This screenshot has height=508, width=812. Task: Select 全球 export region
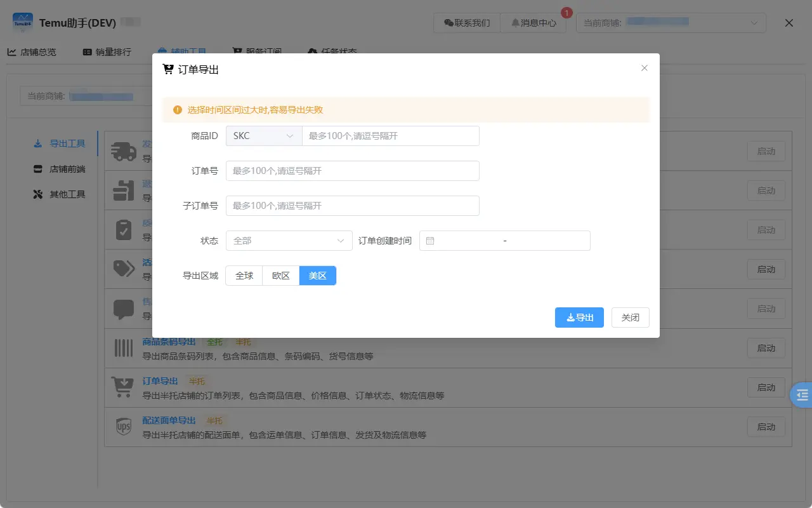244,276
